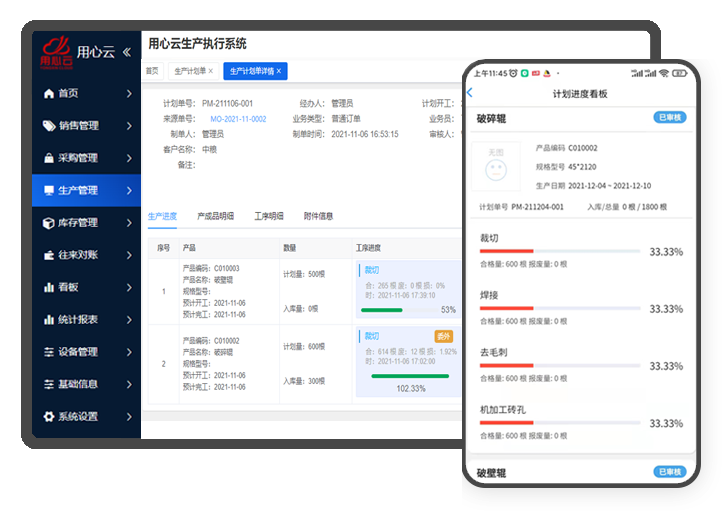The height and width of the screenshot is (511, 722).
Task: Expand the 首页 menu chevron
Action: coord(129,93)
